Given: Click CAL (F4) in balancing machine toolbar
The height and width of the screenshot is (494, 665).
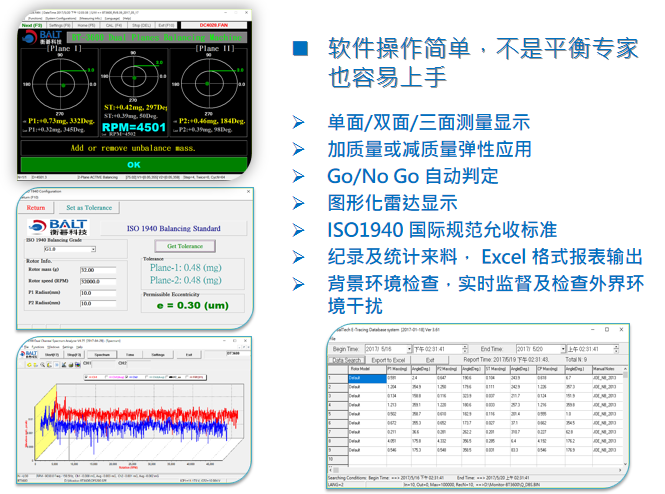Looking at the screenshot, I should tap(114, 25).
